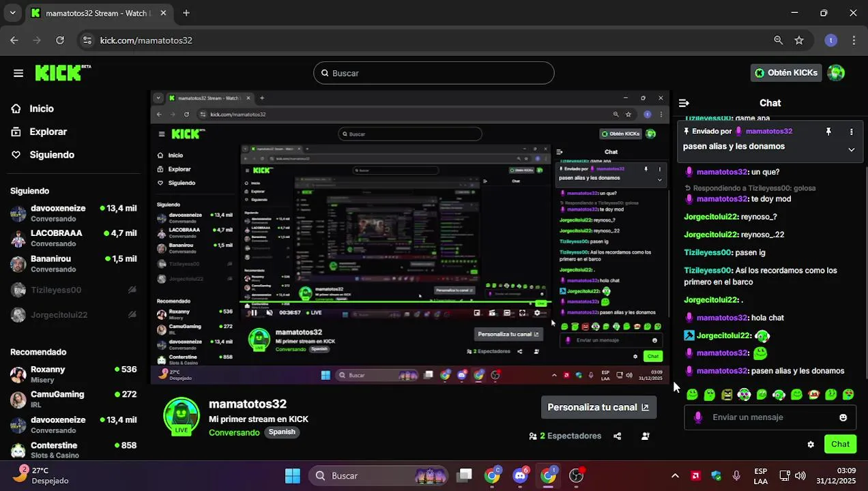
Task: Open the hamburger sidebar menu
Action: [x=18, y=73]
